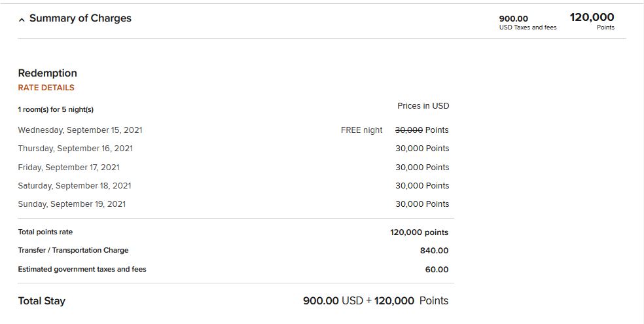Select the 120,000 Points header total
The width and height of the screenshot is (644, 324).
click(592, 21)
